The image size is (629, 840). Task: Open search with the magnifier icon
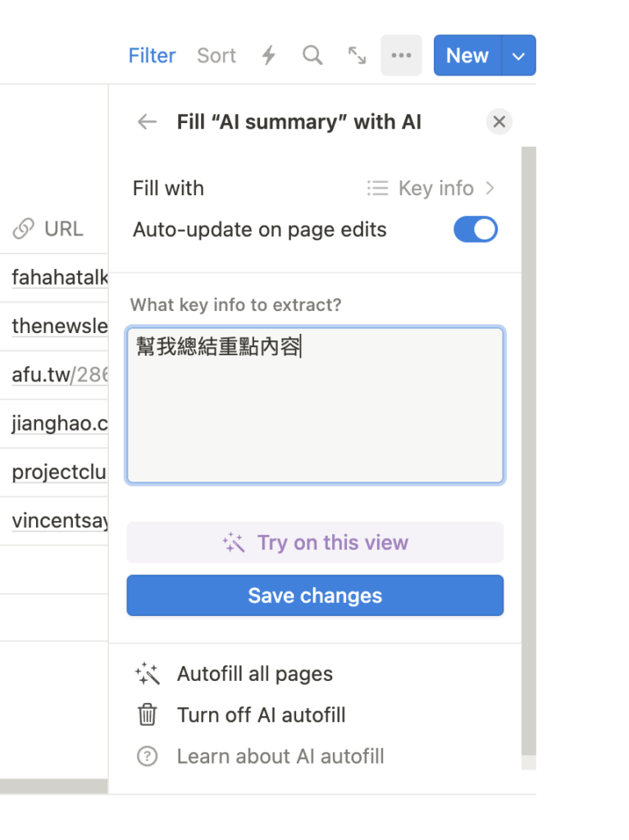312,55
